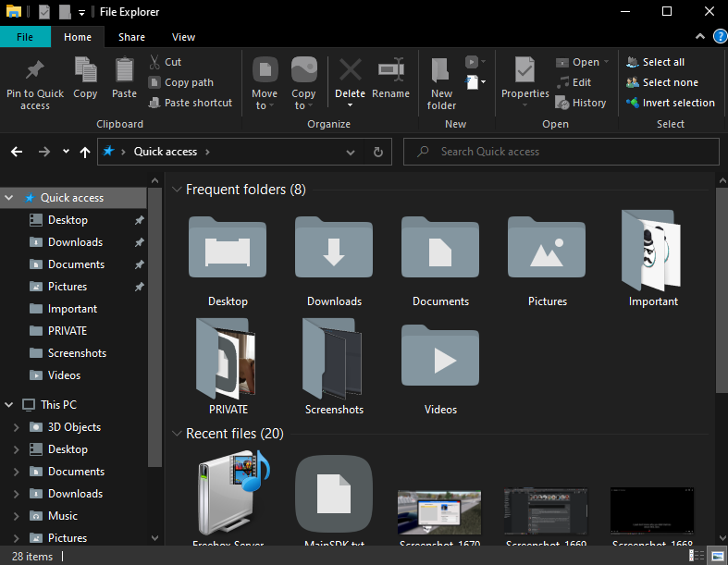Minimize the ribbon with the caret button
Image resolution: width=728 pixels, height=565 pixels.
pos(699,36)
